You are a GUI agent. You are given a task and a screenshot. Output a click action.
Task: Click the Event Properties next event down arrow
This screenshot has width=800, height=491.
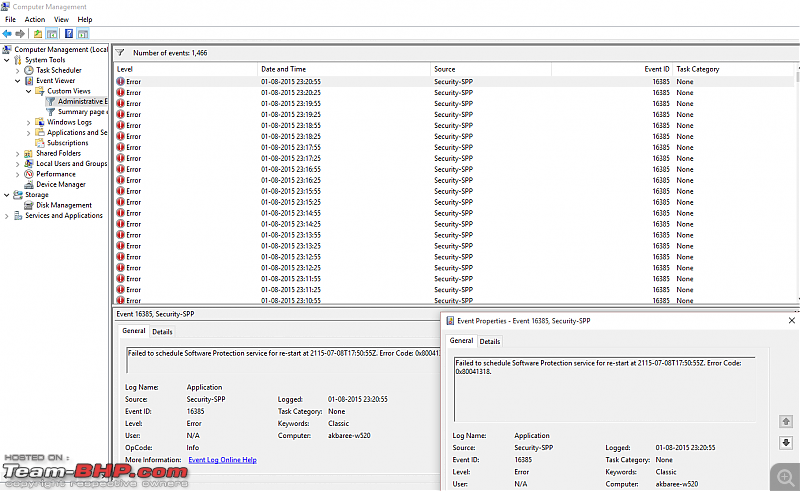pos(786,443)
